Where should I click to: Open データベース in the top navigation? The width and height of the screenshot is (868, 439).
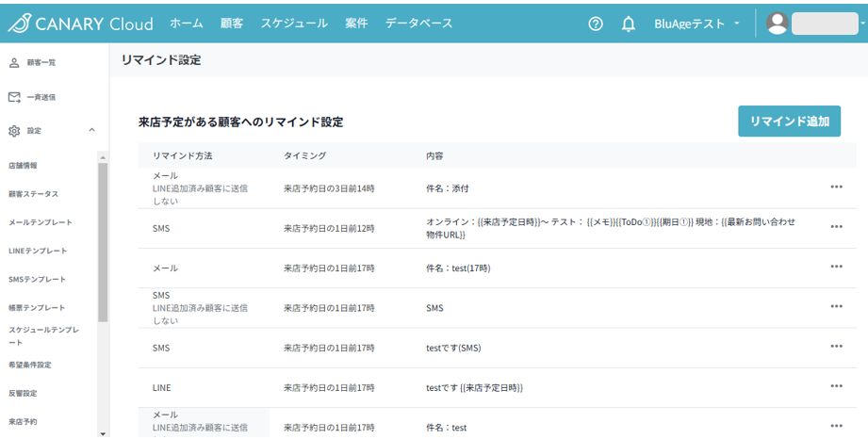click(419, 24)
